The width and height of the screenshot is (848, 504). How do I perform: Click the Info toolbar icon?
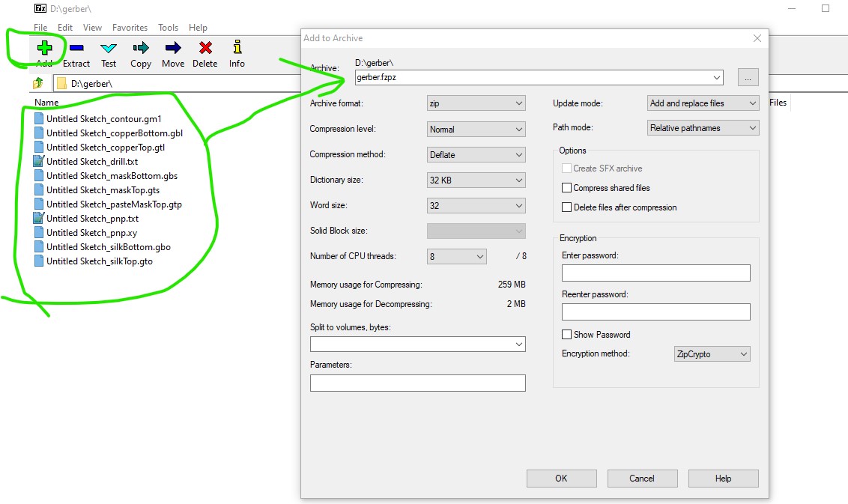[237, 46]
